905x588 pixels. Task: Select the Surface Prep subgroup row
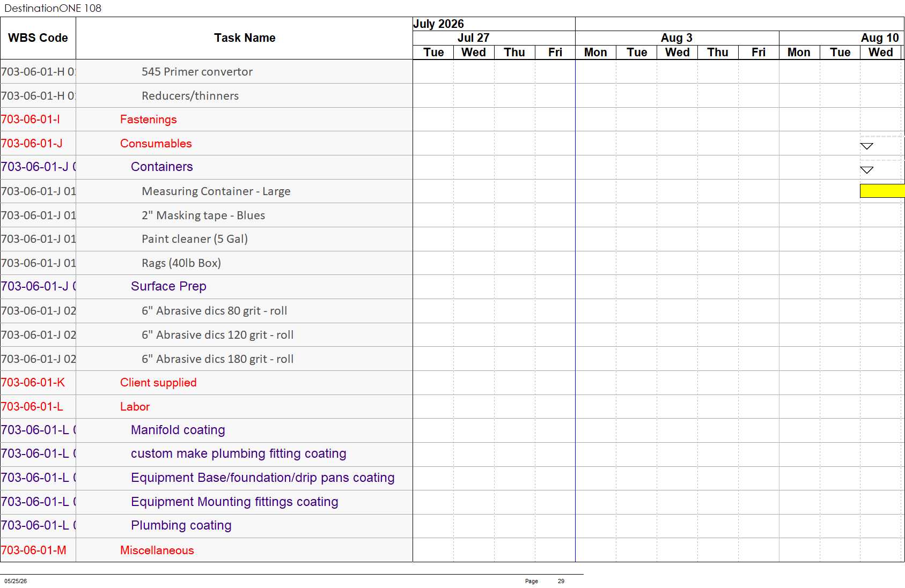207,287
